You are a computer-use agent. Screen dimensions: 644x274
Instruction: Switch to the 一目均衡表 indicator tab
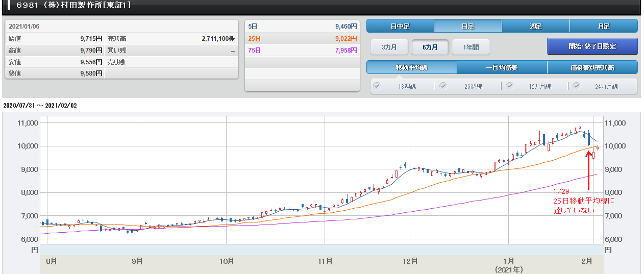502,67
